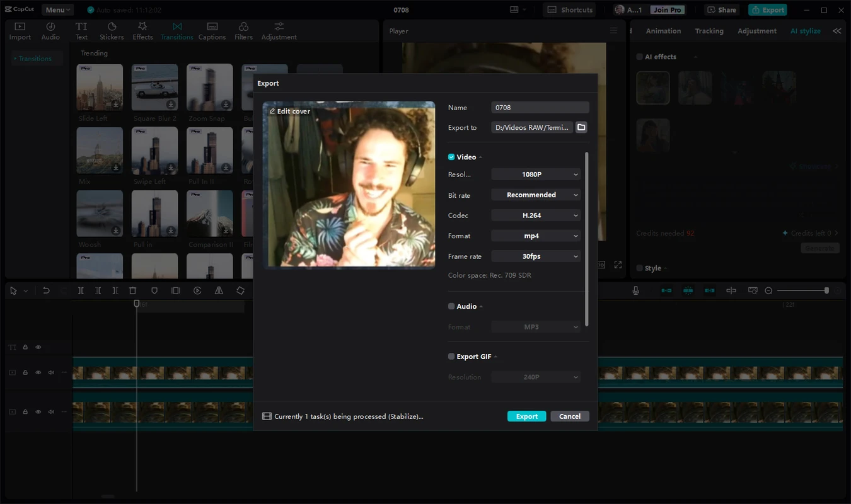Image resolution: width=851 pixels, height=504 pixels.
Task: Open the Resolution dropdown set to 1080P
Action: tap(535, 174)
